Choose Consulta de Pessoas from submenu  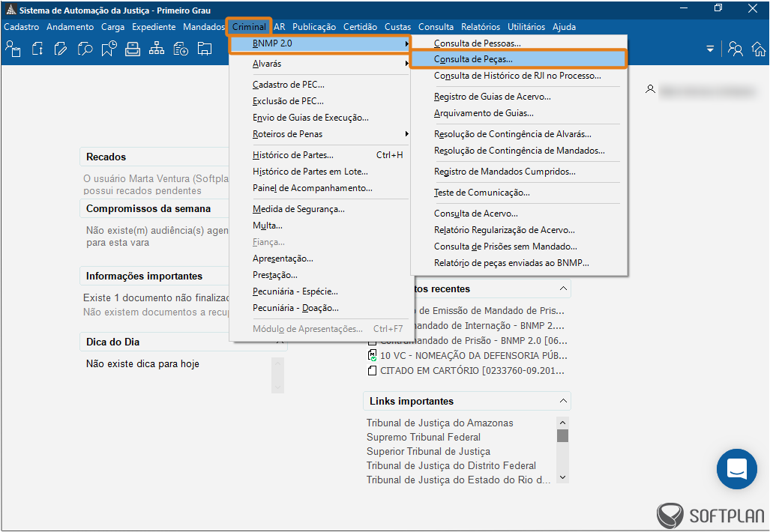click(x=477, y=43)
